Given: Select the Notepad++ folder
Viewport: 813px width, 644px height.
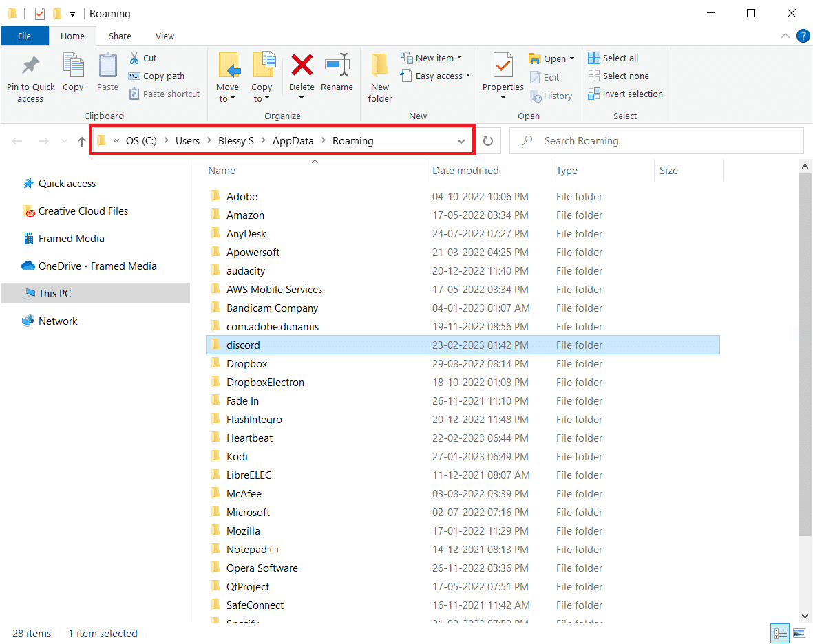Looking at the screenshot, I should (463, 549).
